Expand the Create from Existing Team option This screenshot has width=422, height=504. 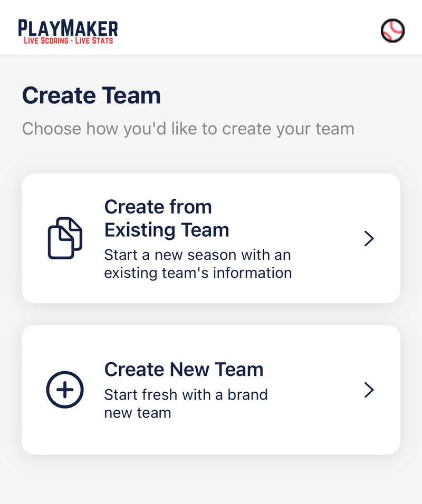[211, 238]
